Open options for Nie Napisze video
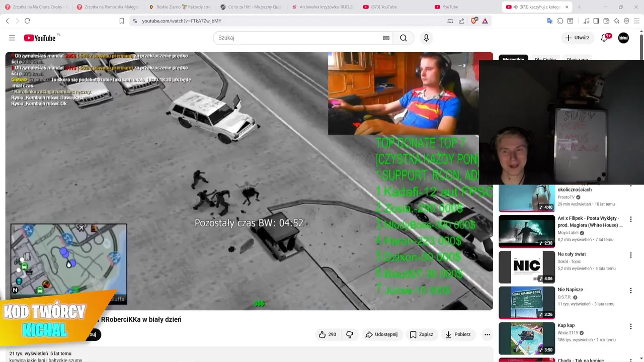This screenshot has width=644, height=362. 630,291
